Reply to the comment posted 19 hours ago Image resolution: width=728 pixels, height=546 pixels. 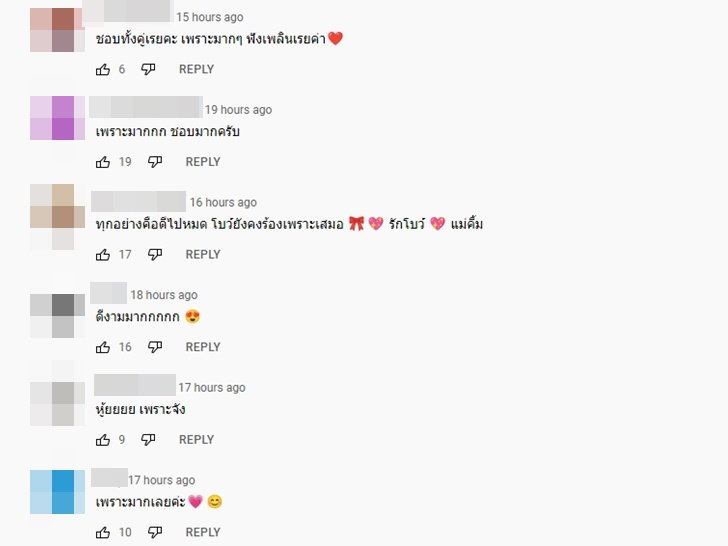(x=203, y=162)
